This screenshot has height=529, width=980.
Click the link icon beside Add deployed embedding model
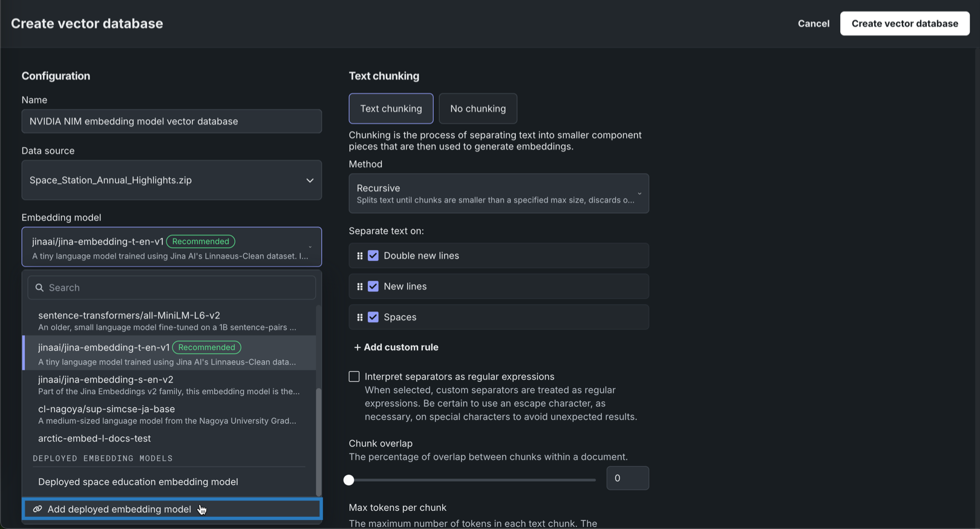point(38,509)
